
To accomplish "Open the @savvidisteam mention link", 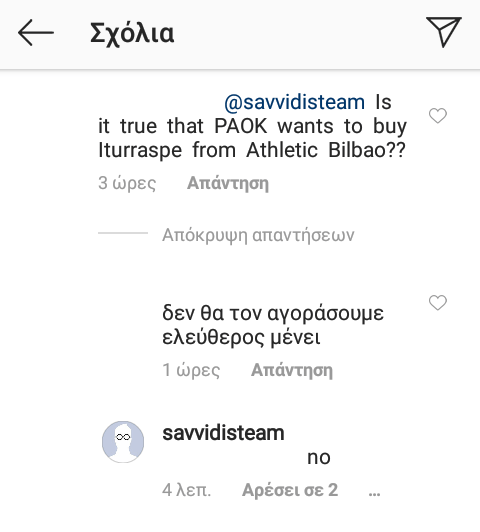I will coord(294,102).
